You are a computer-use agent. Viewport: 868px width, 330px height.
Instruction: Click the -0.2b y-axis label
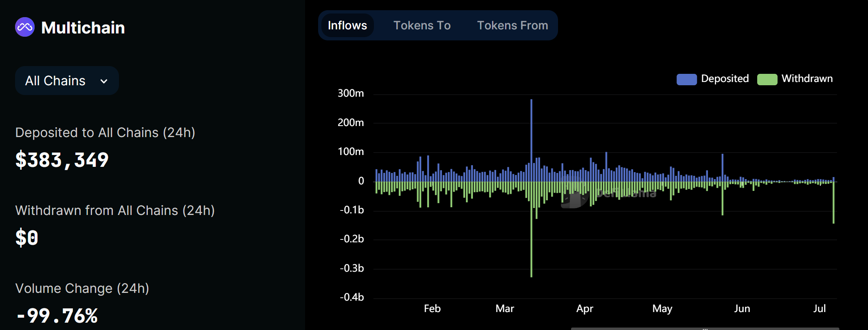pyautogui.click(x=352, y=239)
